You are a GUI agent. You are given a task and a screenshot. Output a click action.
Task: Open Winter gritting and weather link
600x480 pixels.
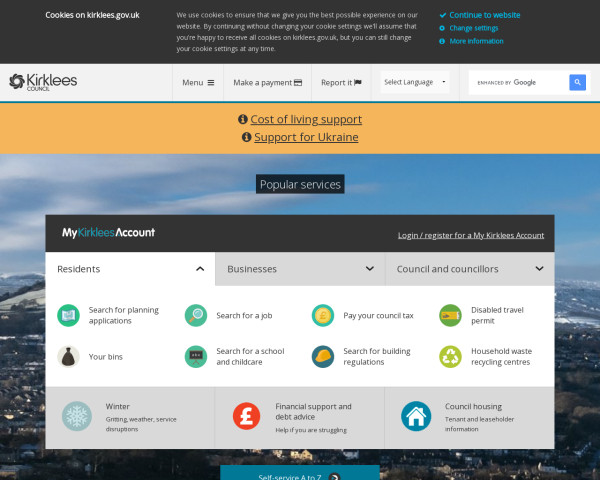point(130,418)
